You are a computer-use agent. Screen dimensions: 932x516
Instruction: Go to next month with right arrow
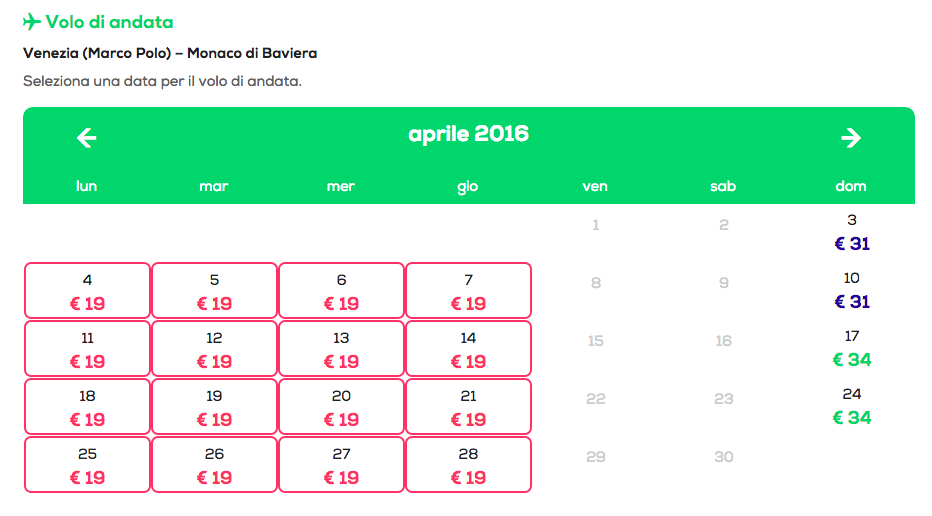click(851, 137)
